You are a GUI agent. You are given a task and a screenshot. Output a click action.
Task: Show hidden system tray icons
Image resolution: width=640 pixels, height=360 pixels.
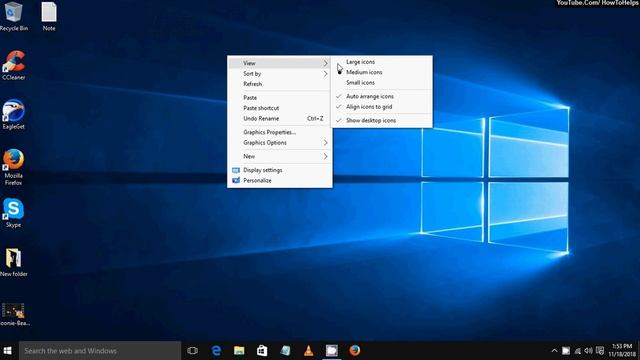click(x=554, y=351)
